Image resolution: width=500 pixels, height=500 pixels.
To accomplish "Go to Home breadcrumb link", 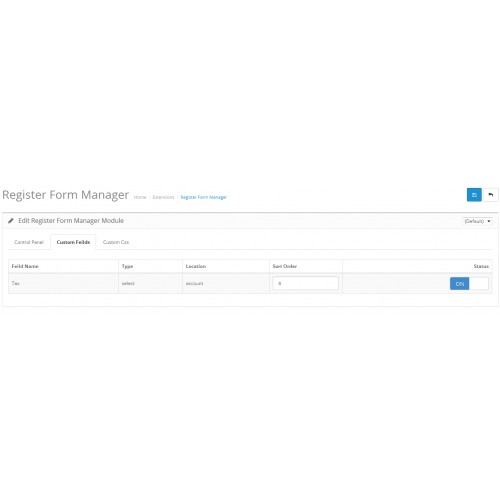I will pyautogui.click(x=140, y=197).
